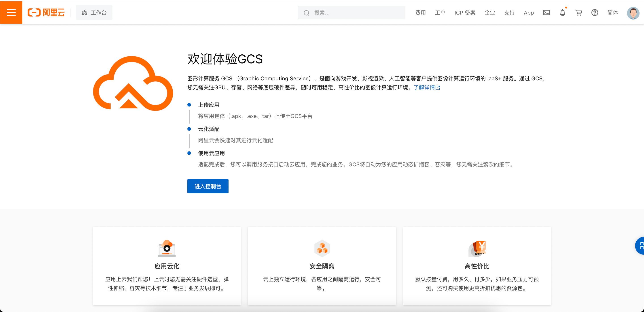Open the 工单 menu
This screenshot has height=312, width=644.
(440, 13)
